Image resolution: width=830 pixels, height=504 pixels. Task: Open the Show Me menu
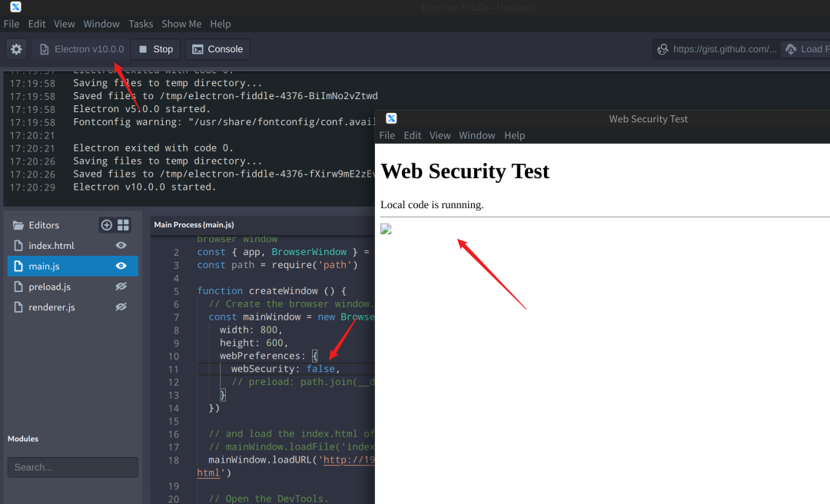(181, 24)
